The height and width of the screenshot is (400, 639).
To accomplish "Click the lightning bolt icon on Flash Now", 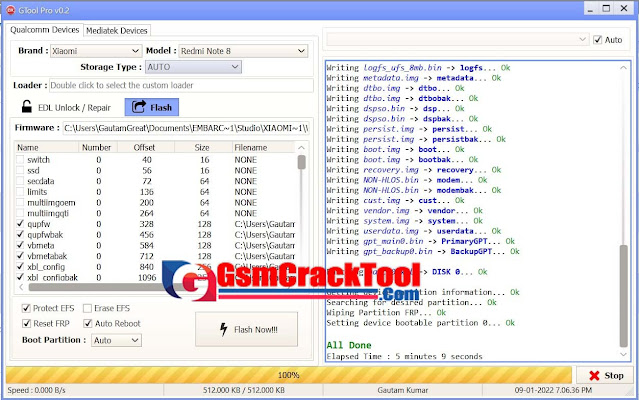I will (223, 329).
